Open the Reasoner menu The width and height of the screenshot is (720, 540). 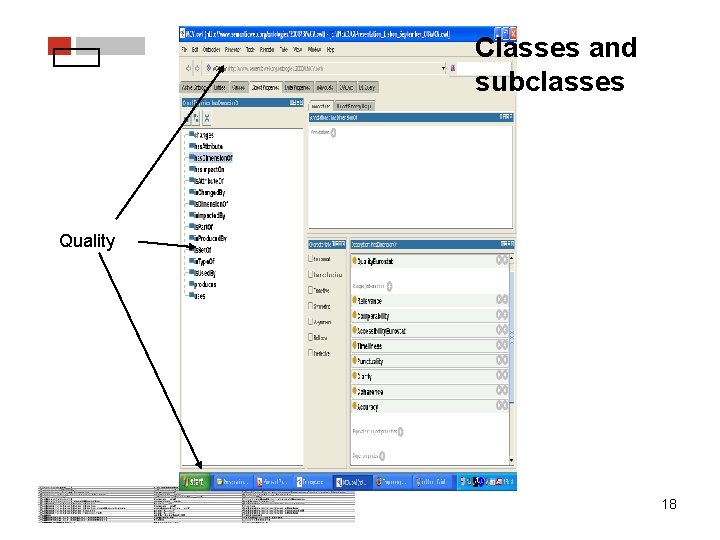[232, 49]
